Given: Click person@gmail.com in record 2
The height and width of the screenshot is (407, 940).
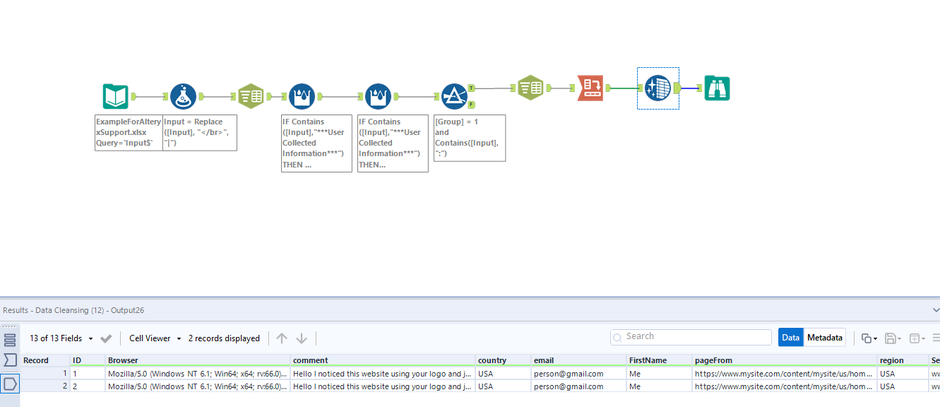Looking at the screenshot, I should (579, 386).
